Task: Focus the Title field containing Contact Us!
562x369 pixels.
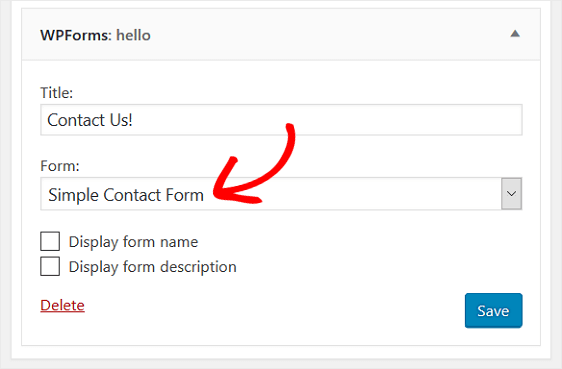Action: [281, 120]
